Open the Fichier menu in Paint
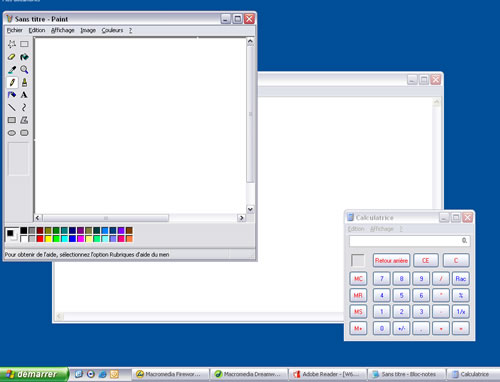This screenshot has height=382, width=500. coord(15,30)
